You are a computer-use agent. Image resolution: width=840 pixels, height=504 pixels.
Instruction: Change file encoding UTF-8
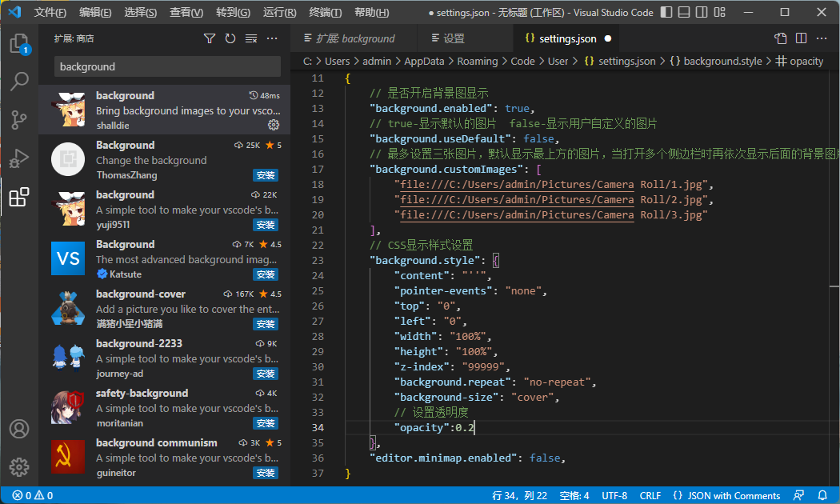click(614, 495)
